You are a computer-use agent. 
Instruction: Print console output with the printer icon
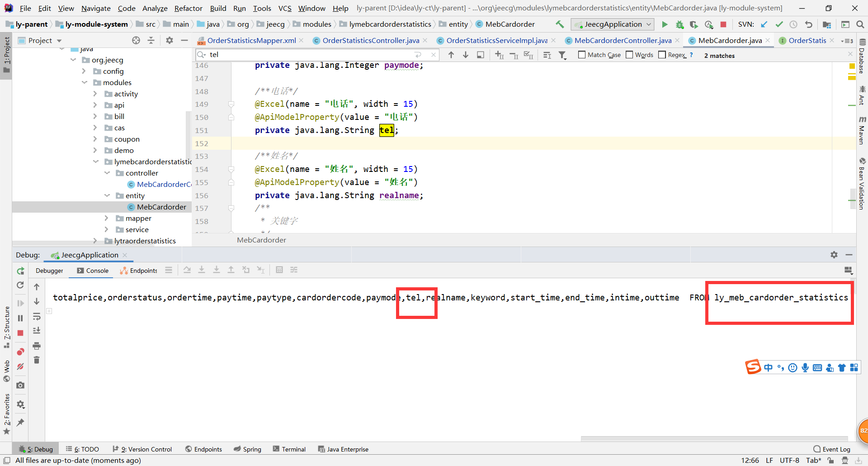point(37,346)
